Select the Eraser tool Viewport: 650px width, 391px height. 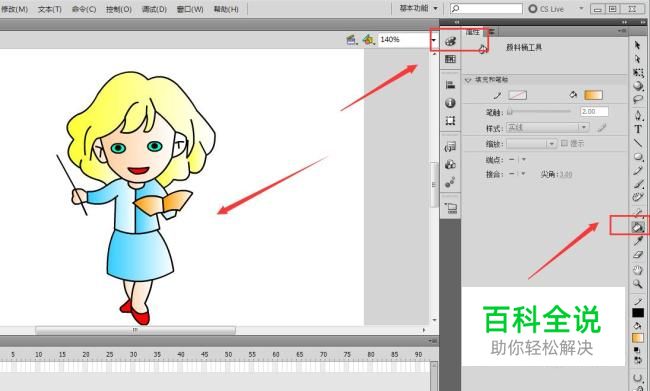(x=638, y=255)
